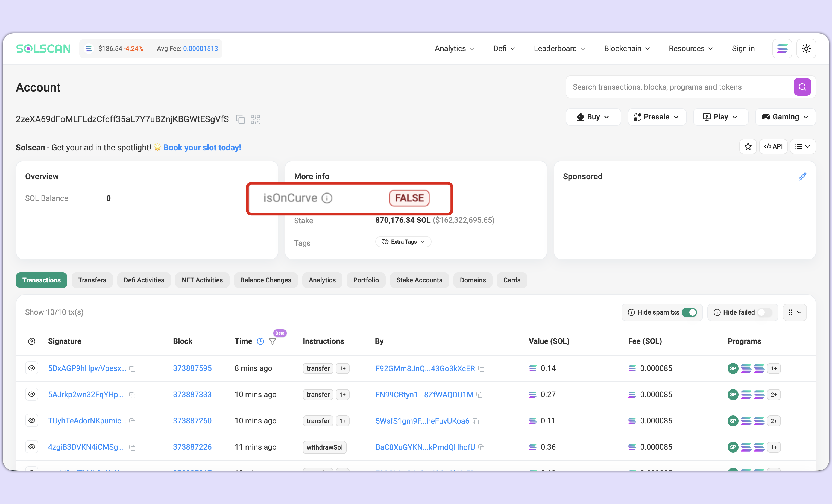Open the Extra Tags dropdown
The width and height of the screenshot is (832, 504).
click(403, 241)
